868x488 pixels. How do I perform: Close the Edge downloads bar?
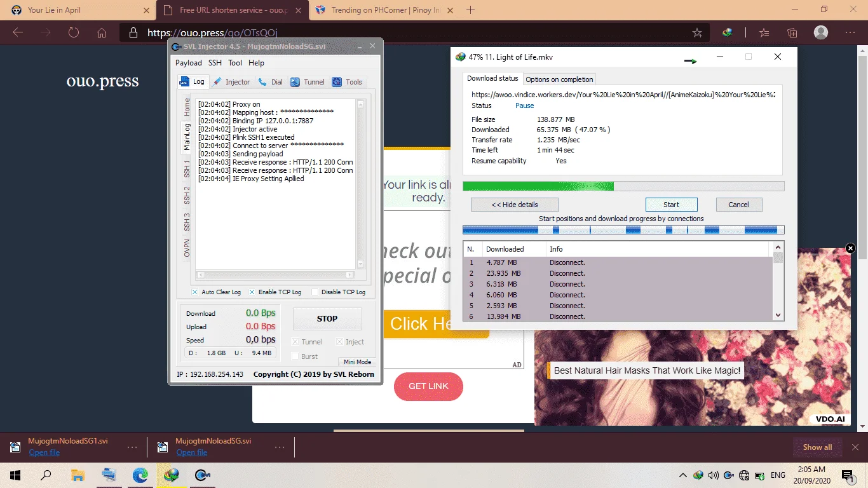tap(855, 447)
